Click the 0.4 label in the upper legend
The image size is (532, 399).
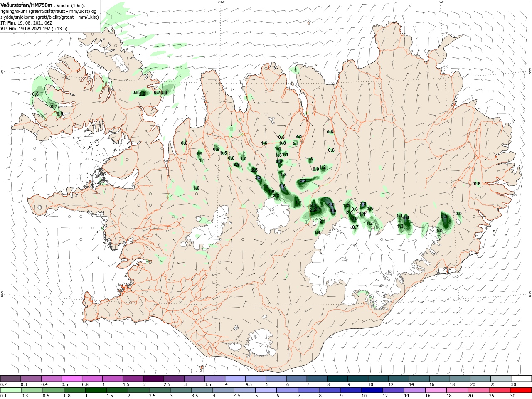click(44, 384)
